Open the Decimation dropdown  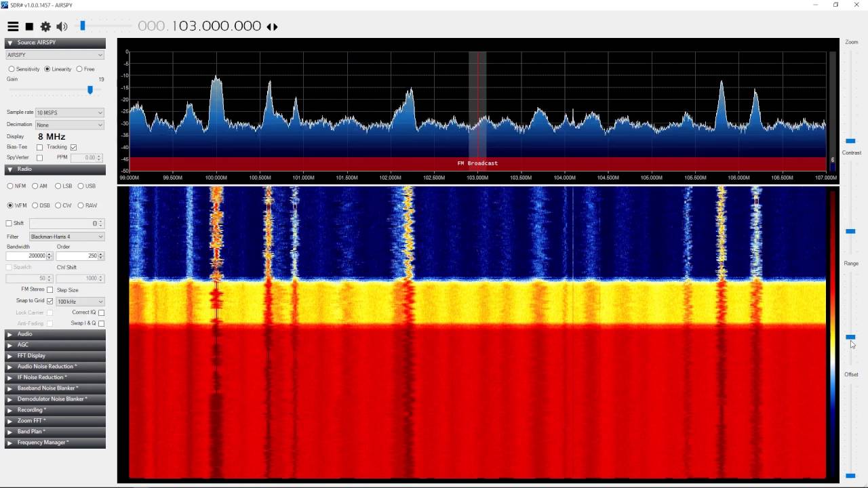70,125
